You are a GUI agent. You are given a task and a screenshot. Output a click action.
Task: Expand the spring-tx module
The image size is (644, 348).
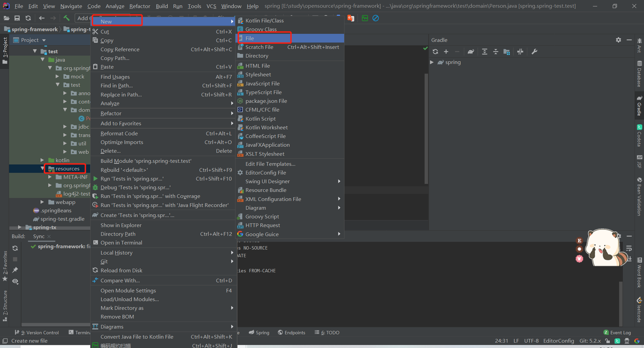click(x=20, y=227)
